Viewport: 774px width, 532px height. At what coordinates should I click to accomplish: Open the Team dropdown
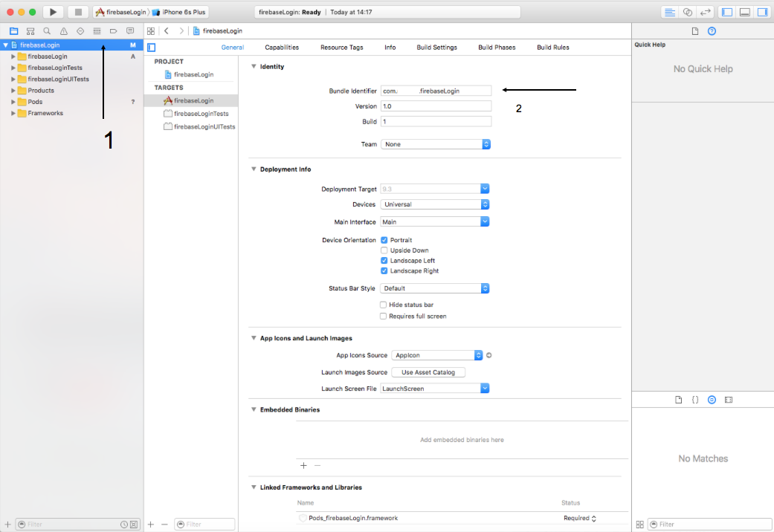tap(436, 144)
